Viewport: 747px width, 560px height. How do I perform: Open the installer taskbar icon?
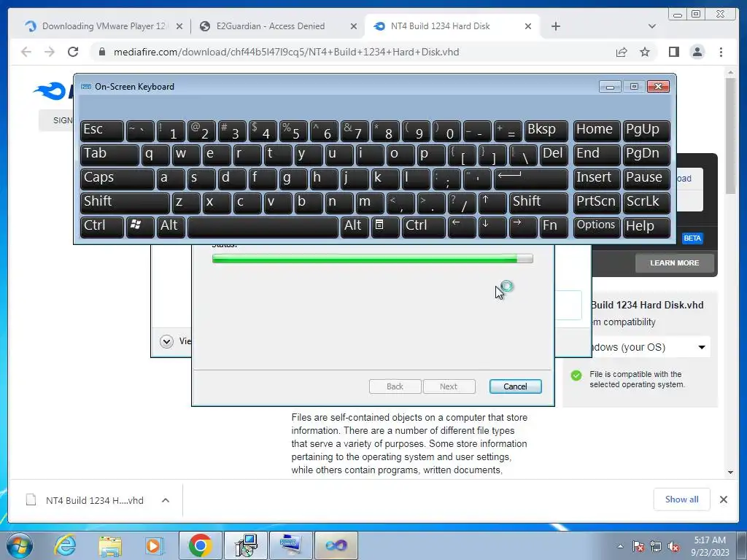247,545
